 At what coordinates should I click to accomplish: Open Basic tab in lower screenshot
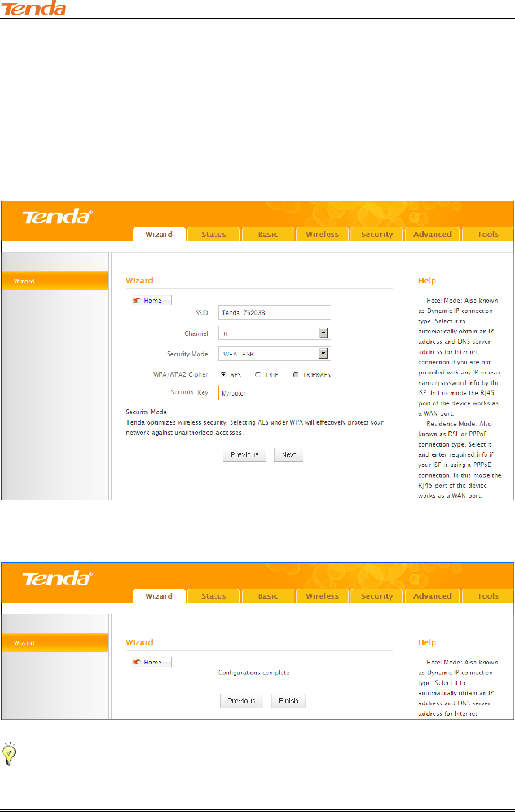point(268,596)
